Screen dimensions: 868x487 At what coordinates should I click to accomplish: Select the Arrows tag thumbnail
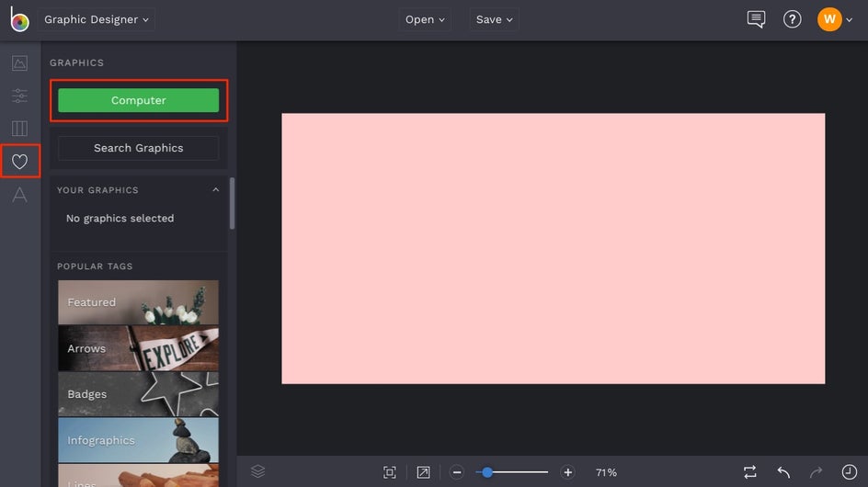coord(139,348)
